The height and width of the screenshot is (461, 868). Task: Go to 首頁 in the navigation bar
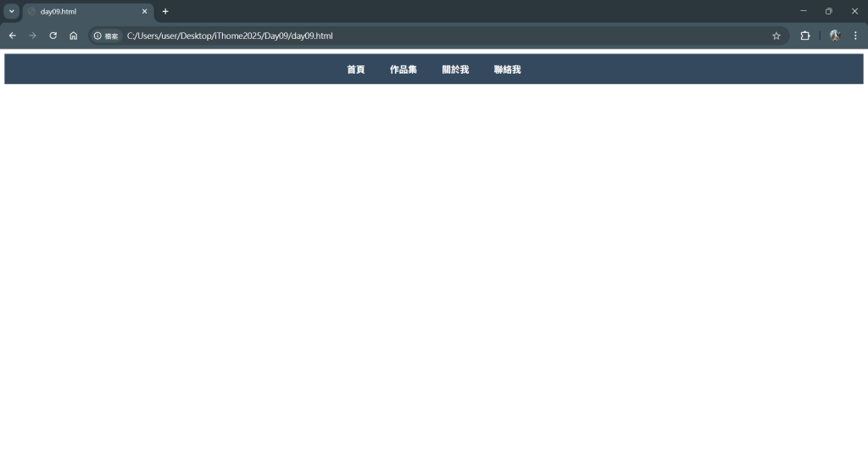pyautogui.click(x=355, y=69)
